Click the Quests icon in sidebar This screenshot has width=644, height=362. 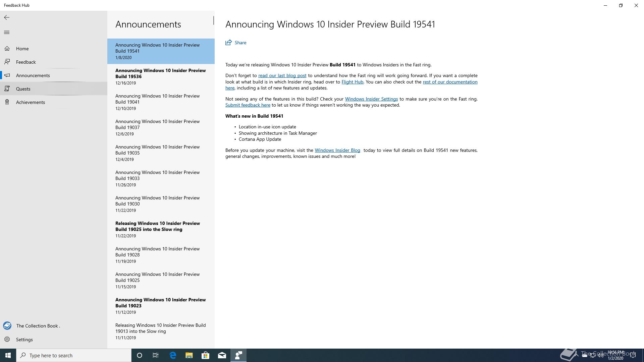click(x=7, y=89)
